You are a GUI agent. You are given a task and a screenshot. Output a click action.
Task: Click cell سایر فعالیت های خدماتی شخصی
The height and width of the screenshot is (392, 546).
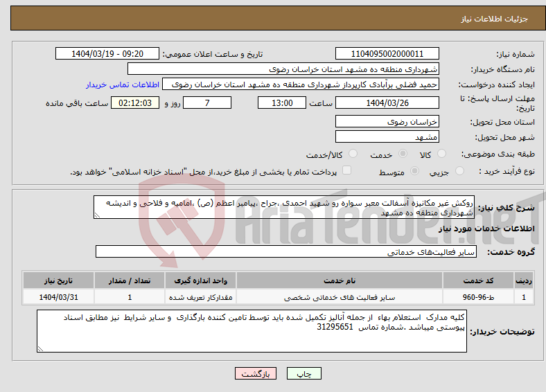pyautogui.click(x=339, y=297)
